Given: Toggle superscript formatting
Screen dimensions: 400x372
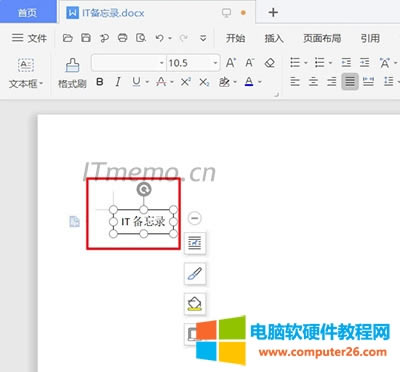Looking at the screenshot, I should pyautogui.click(x=186, y=82).
